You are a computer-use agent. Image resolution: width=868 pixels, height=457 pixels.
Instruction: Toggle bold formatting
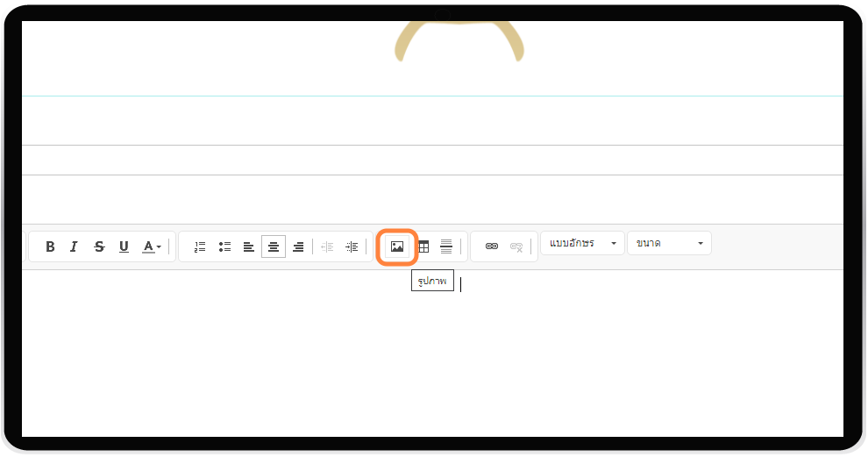50,246
